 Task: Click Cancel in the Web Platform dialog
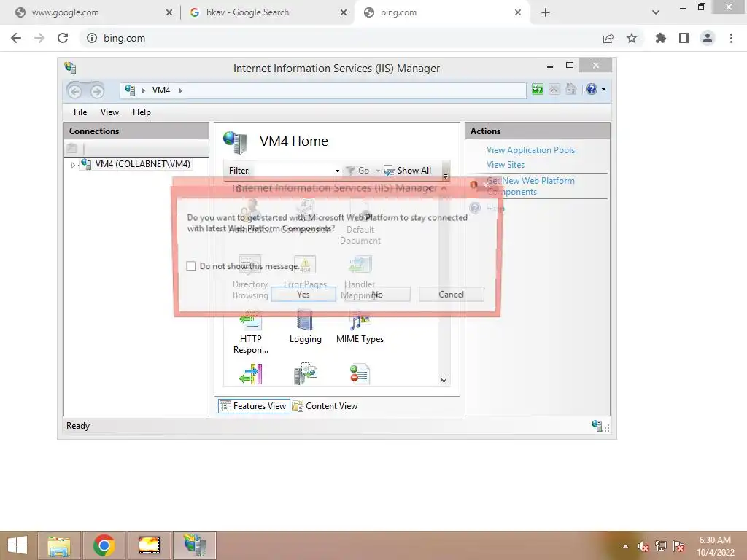pyautogui.click(x=451, y=295)
